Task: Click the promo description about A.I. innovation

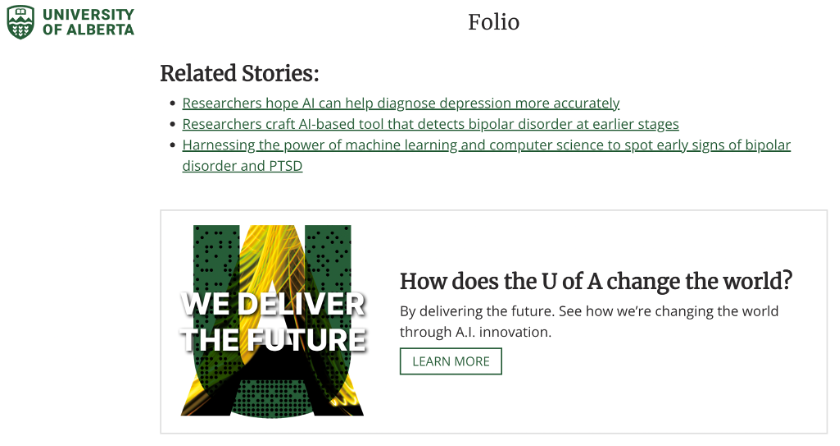Action: coord(589,322)
